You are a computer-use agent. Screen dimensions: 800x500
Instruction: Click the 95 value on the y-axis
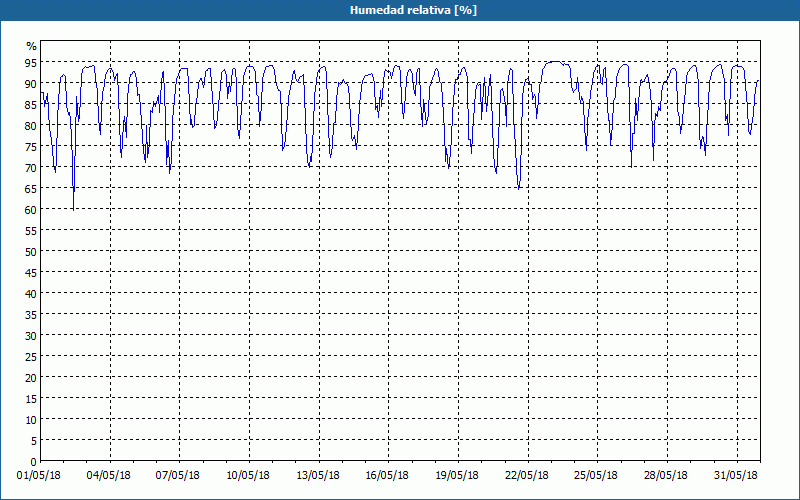pyautogui.click(x=31, y=63)
